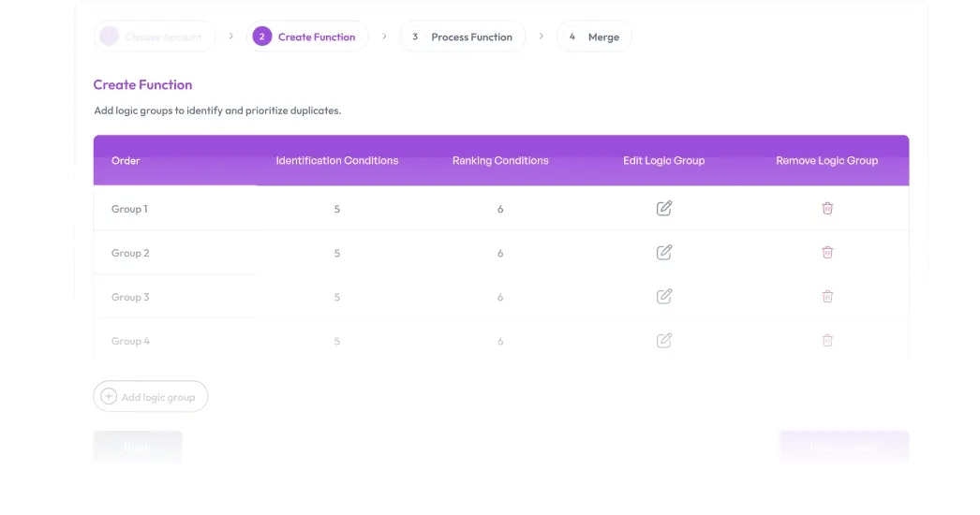This screenshot has width=980, height=515.
Task: Remove Group 3 using trash icon
Action: (x=827, y=296)
